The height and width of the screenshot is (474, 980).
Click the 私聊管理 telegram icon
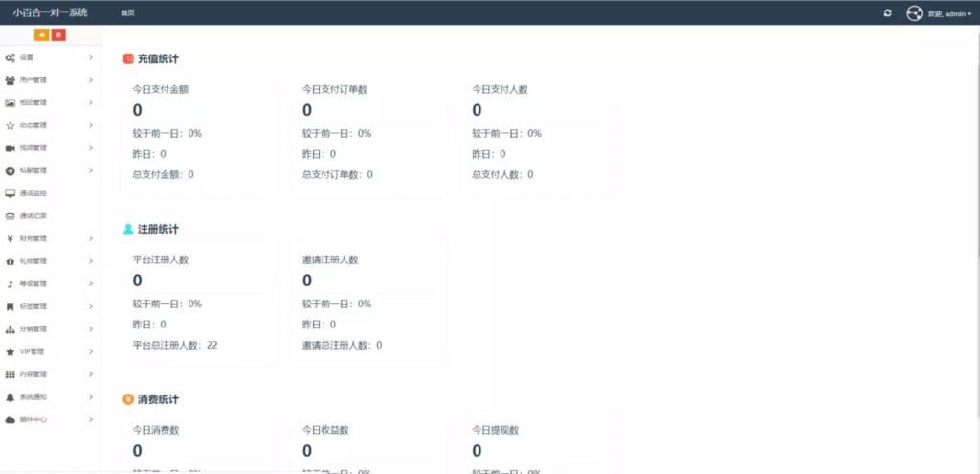point(10,170)
